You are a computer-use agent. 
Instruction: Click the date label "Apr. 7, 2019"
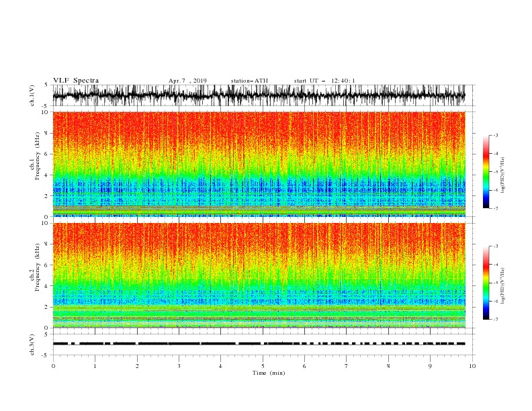tap(187, 81)
